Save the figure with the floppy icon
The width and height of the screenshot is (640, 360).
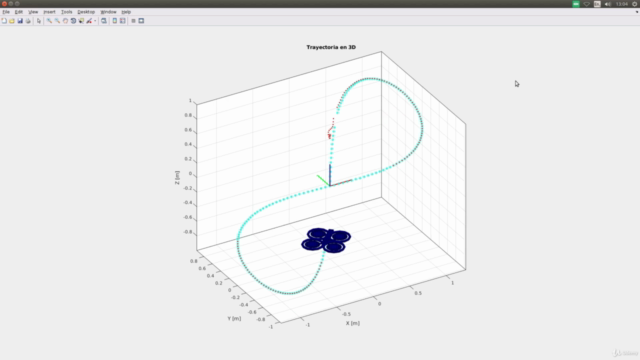[x=20, y=21]
